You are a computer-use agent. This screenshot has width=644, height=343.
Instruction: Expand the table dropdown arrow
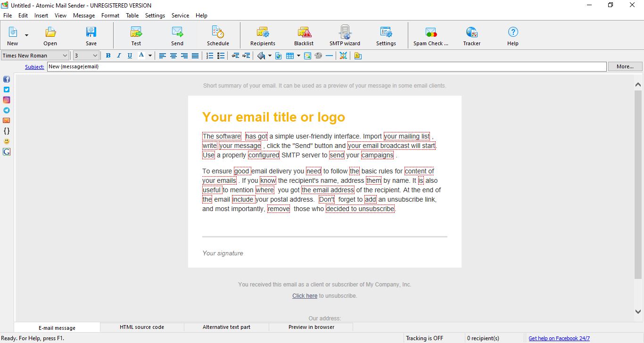(298, 56)
